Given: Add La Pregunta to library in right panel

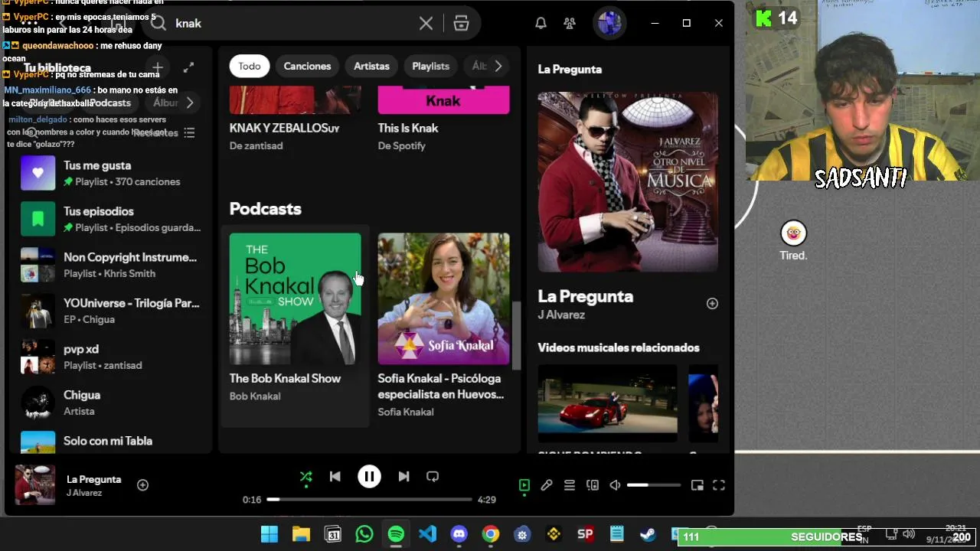Looking at the screenshot, I should [x=712, y=304].
